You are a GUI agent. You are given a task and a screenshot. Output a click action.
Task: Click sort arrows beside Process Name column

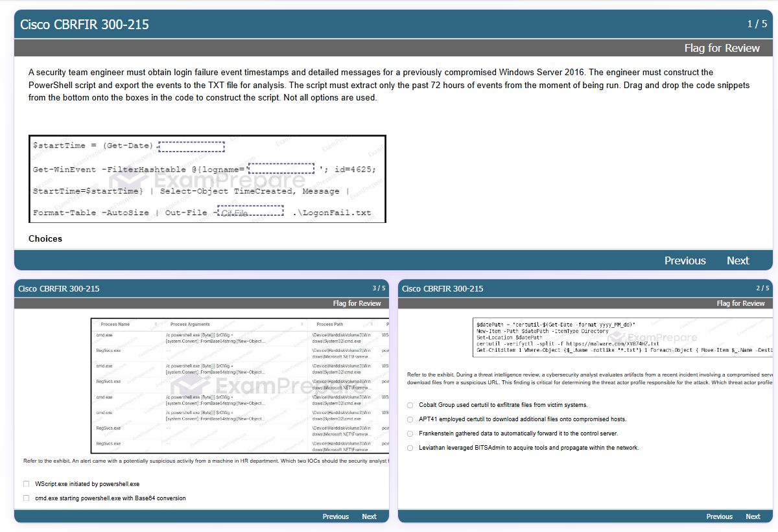click(x=156, y=324)
